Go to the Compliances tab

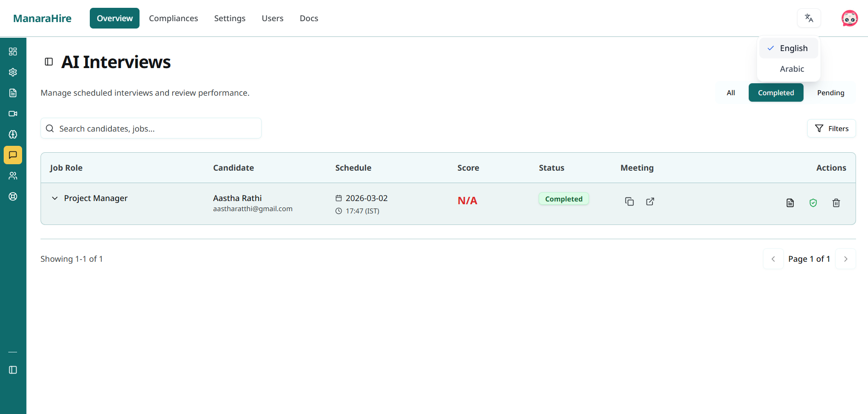[x=173, y=18]
